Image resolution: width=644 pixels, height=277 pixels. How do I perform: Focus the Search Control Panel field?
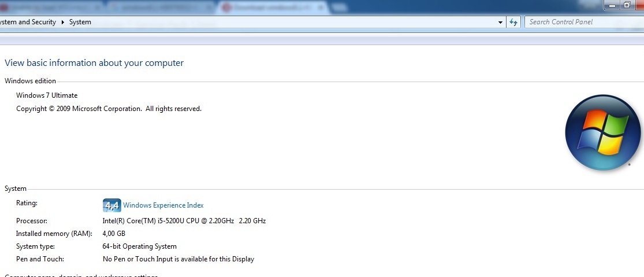click(584, 22)
